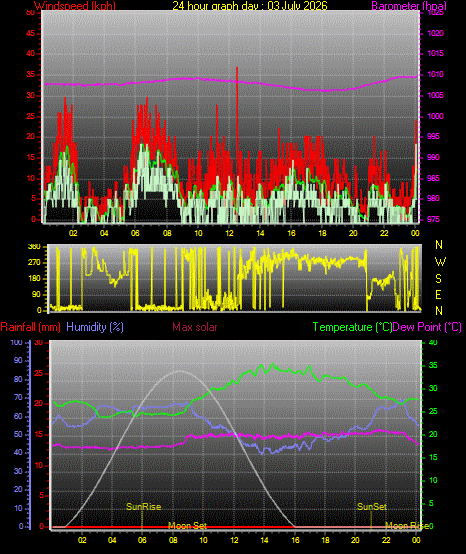Click the E compass direction label
This screenshot has height=554, width=466.
point(438,295)
